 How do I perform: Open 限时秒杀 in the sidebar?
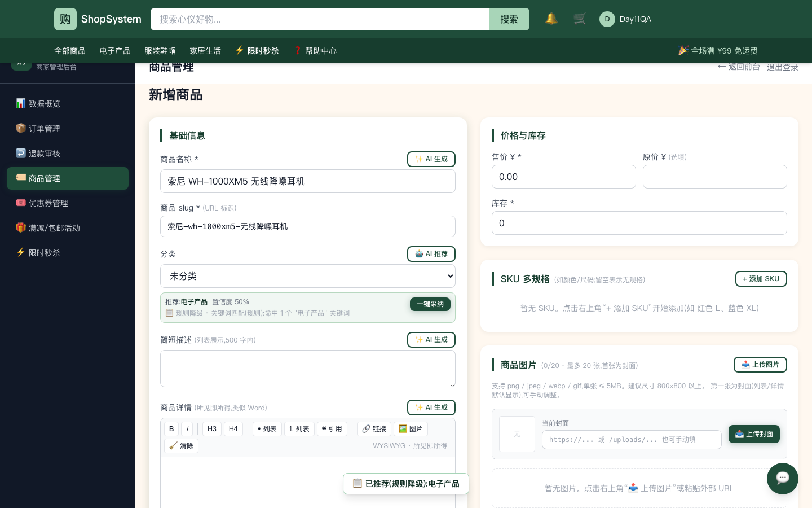click(x=68, y=253)
